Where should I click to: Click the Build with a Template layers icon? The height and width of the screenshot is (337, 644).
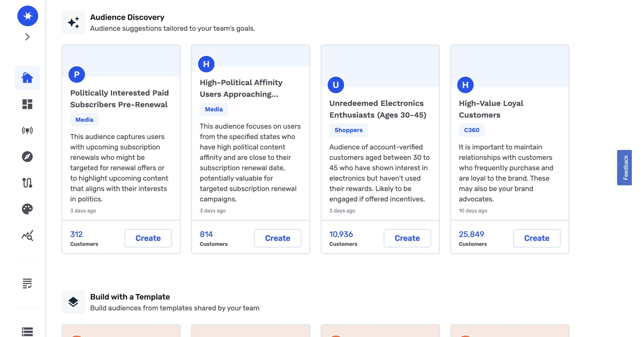[x=74, y=302]
